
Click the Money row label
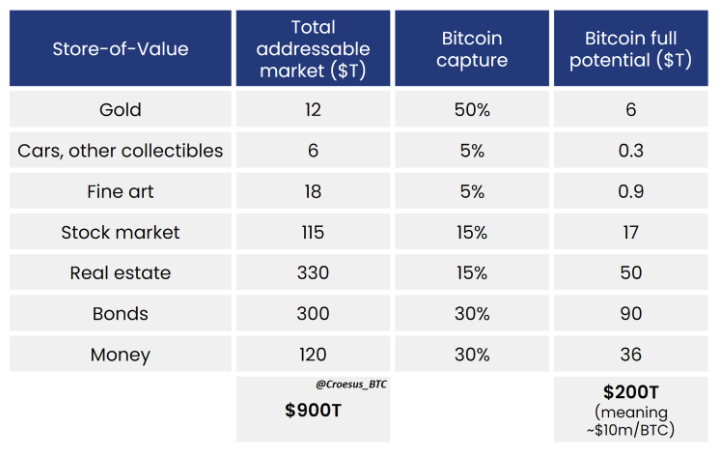click(120, 354)
